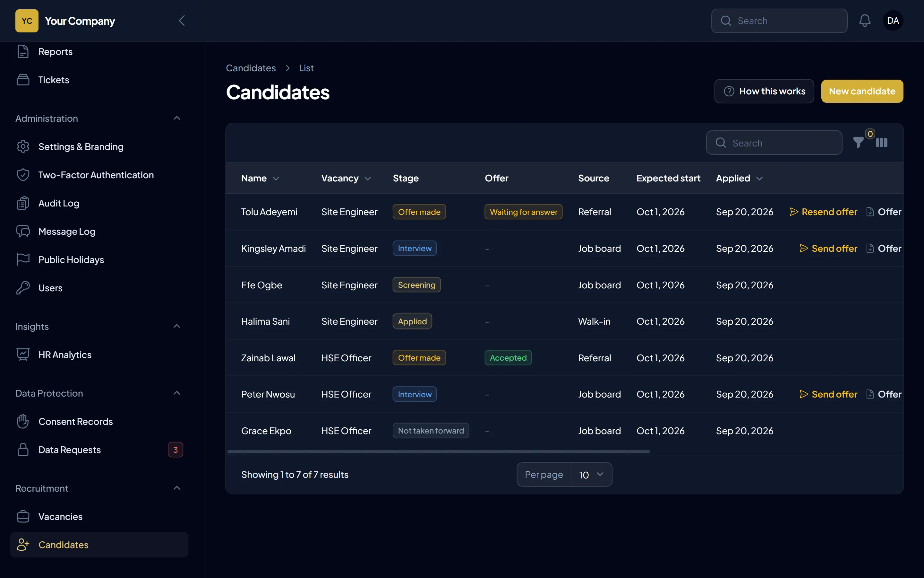Sort the table by Vacancy column
Image resolution: width=924 pixels, height=578 pixels.
point(346,178)
